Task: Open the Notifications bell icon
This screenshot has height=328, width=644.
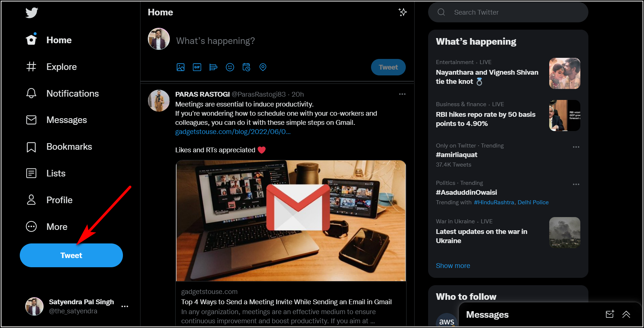Action: coord(31,93)
